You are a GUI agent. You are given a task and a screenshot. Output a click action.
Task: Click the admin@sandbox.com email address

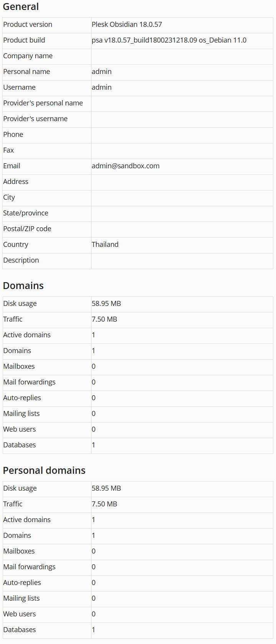[125, 166]
